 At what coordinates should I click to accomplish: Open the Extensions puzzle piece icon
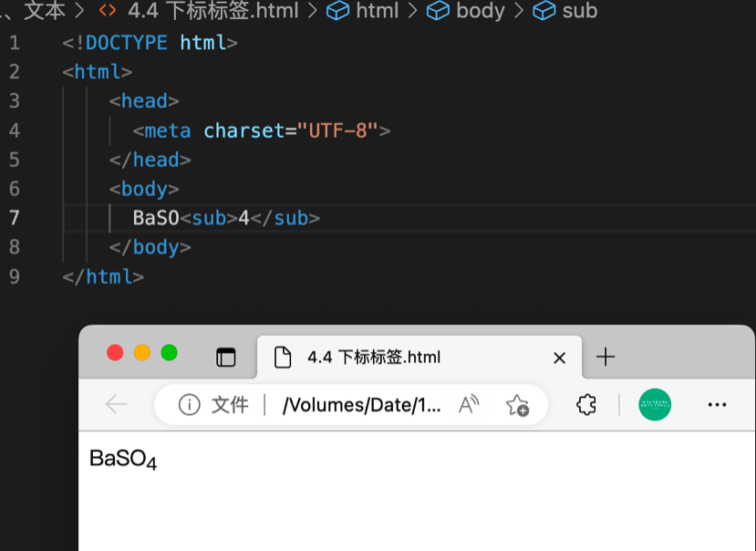586,405
